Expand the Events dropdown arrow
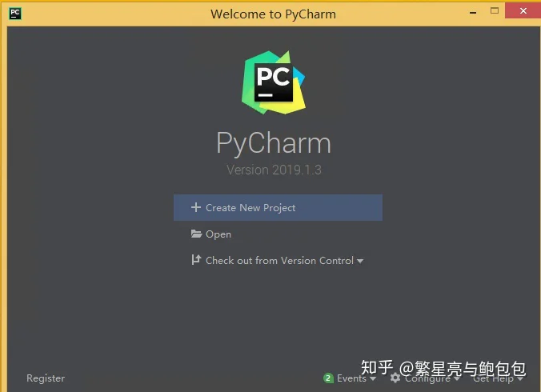 [373, 379]
